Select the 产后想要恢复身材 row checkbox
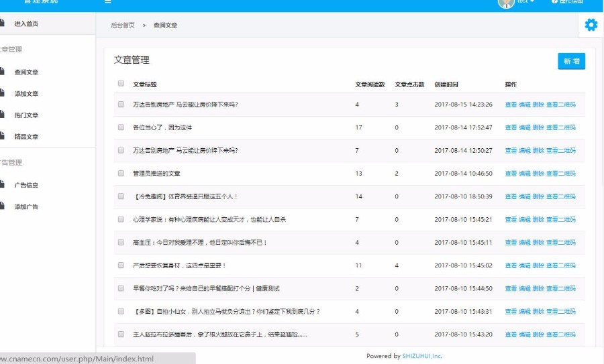Viewport: 604px width, 364px height. 121,265
